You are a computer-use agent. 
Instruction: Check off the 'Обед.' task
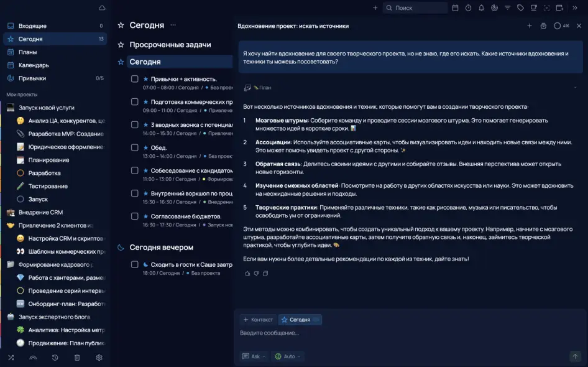pos(134,148)
